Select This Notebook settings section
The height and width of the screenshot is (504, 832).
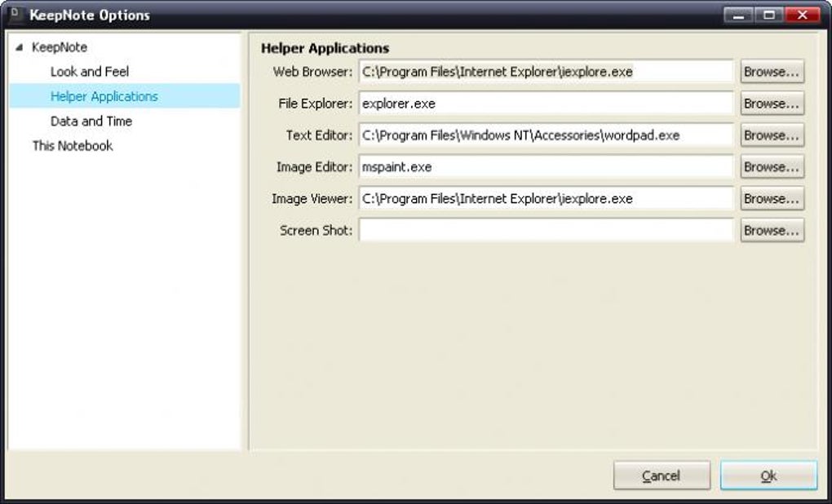click(72, 145)
